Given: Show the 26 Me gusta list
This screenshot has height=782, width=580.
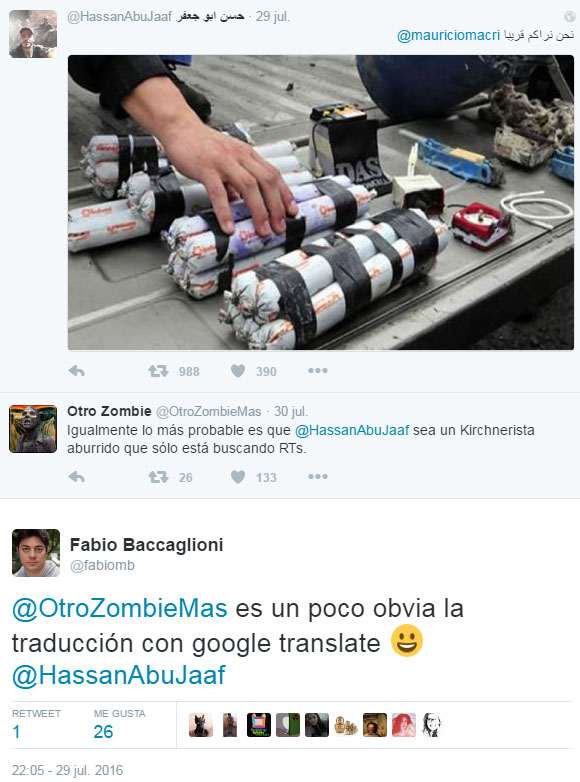Looking at the screenshot, I should (119, 724).
